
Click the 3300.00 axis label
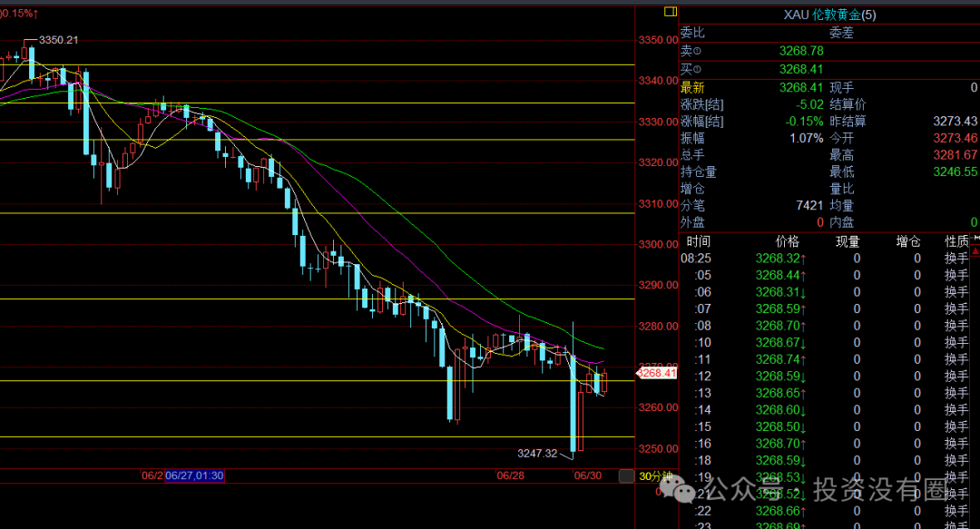658,244
